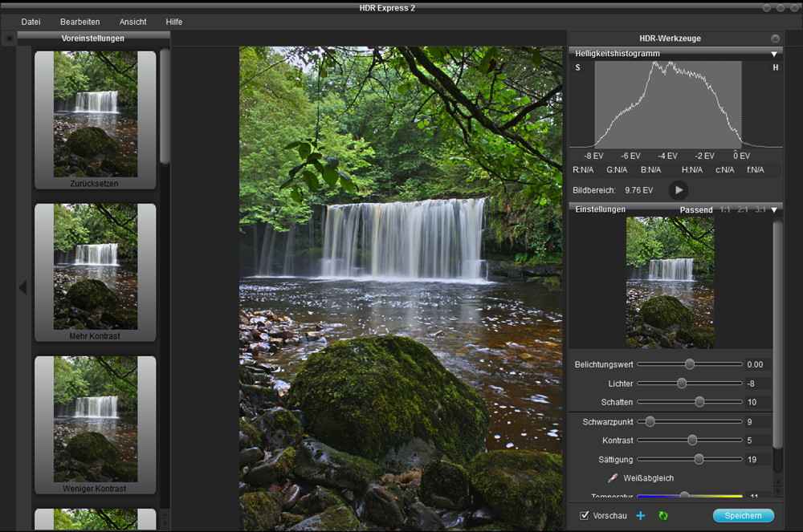Click the R:N/A readout
Screen dimensions: 803x532
click(x=583, y=170)
